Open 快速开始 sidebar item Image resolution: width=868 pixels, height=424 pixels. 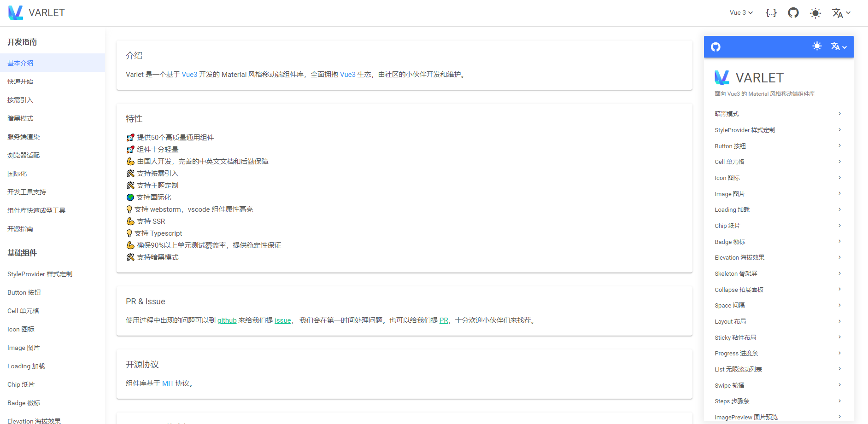tap(53, 81)
